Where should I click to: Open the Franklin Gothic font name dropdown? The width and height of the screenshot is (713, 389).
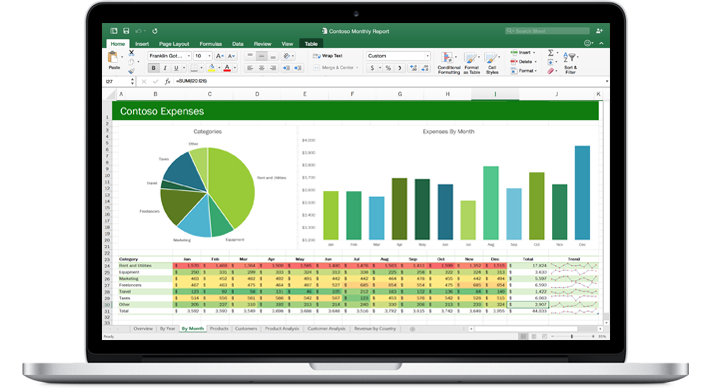pyautogui.click(x=169, y=56)
